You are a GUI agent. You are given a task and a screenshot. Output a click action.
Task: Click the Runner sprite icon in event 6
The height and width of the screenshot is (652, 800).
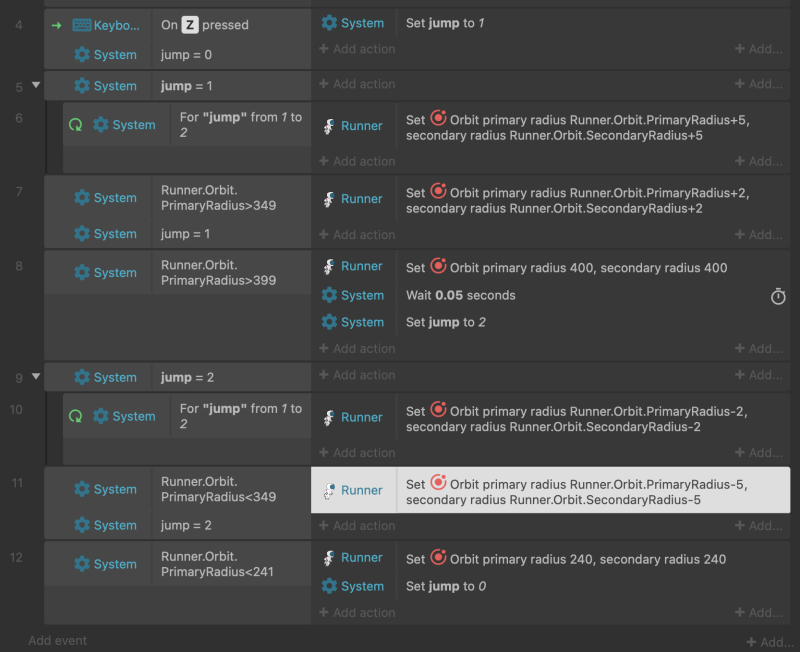[329, 126]
